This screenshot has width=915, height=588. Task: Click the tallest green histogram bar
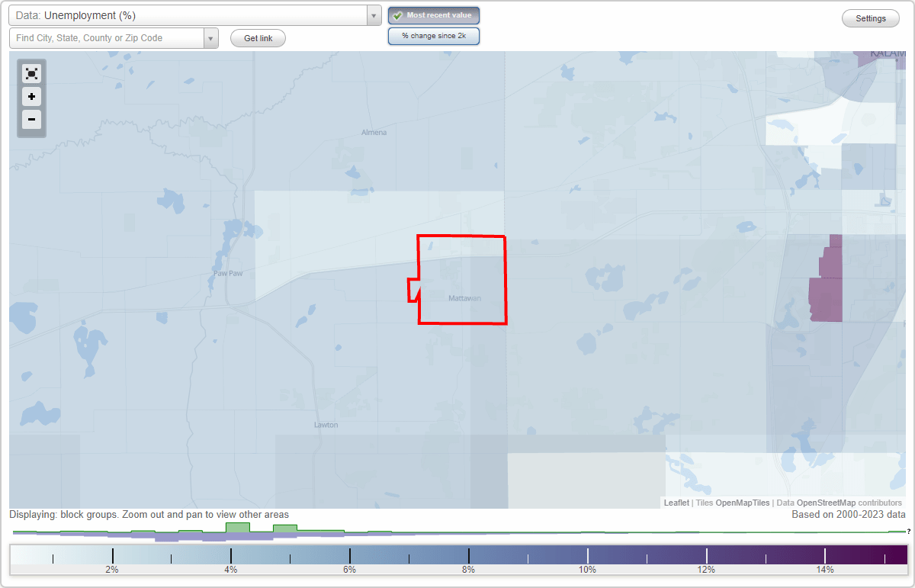tap(236, 528)
